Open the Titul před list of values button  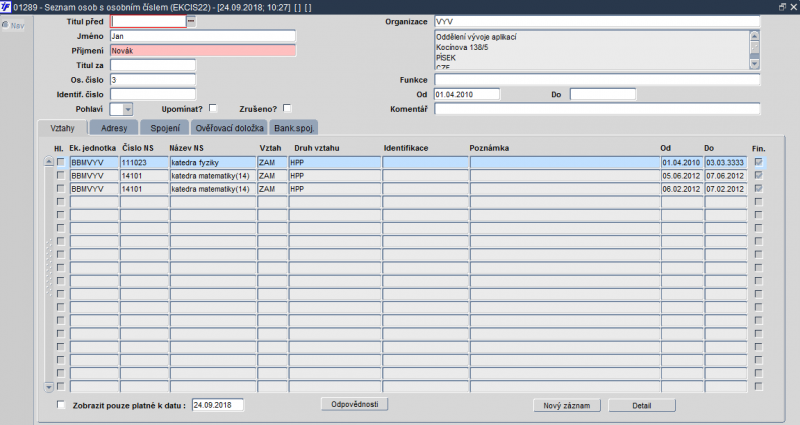pyautogui.click(x=191, y=21)
